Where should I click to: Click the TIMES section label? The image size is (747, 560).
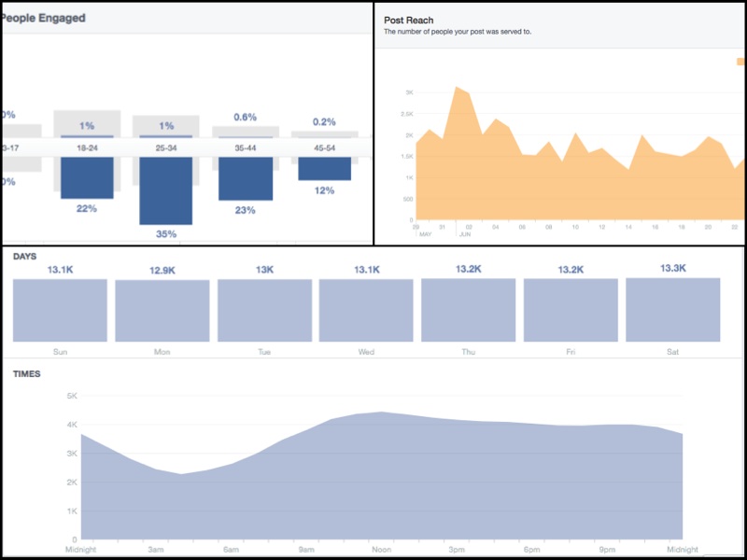tap(27, 374)
